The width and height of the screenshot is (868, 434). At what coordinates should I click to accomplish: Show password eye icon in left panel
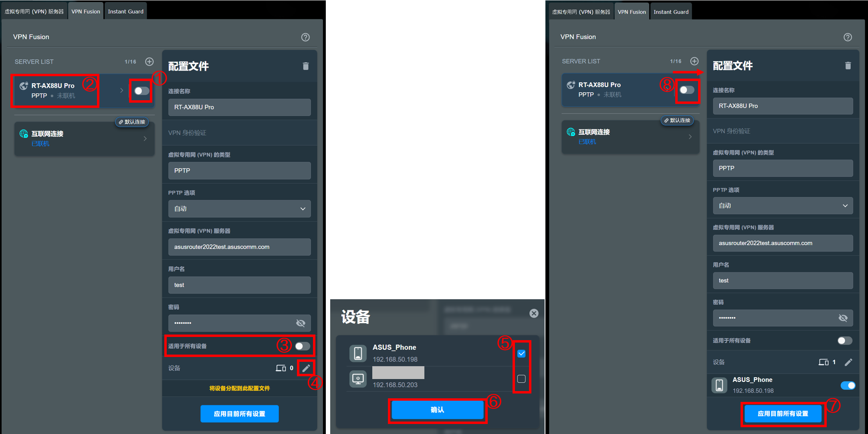[x=301, y=323]
